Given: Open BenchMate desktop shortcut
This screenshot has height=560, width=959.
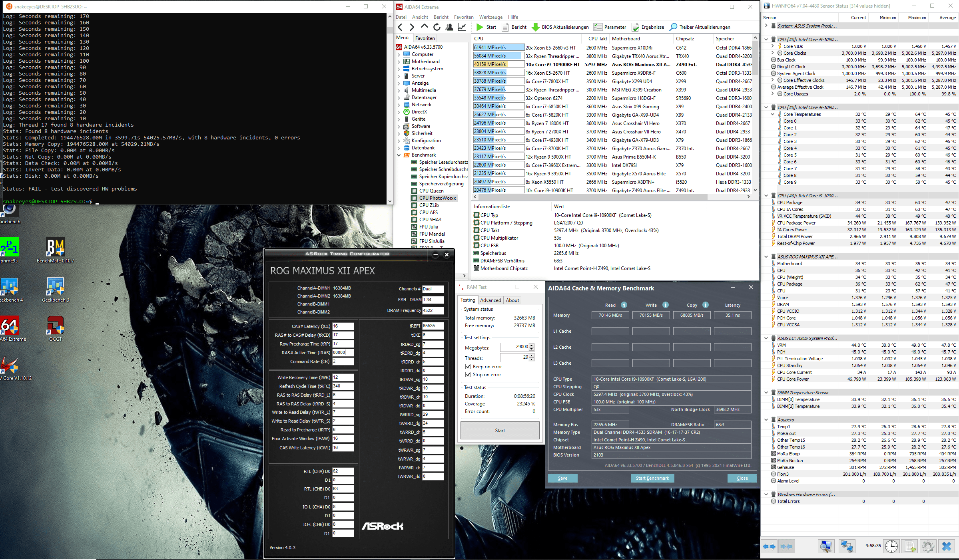Looking at the screenshot, I should (55, 247).
